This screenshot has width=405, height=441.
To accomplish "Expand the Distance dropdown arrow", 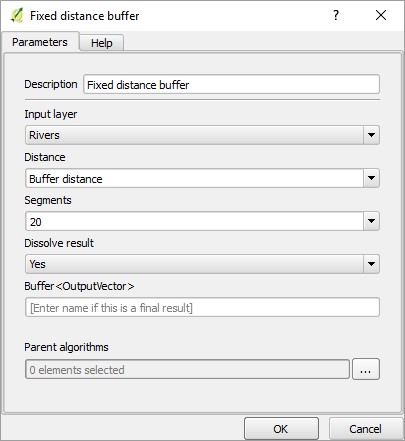I will click(x=371, y=178).
